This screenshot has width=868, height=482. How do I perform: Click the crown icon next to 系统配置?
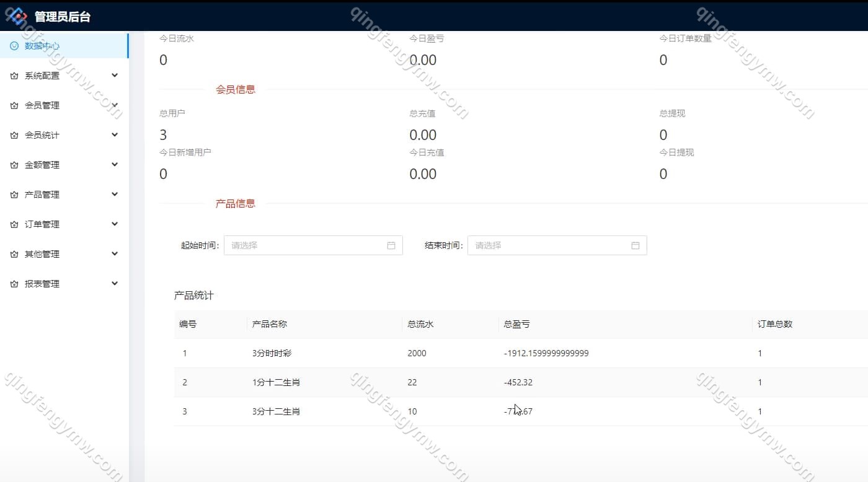(14, 76)
